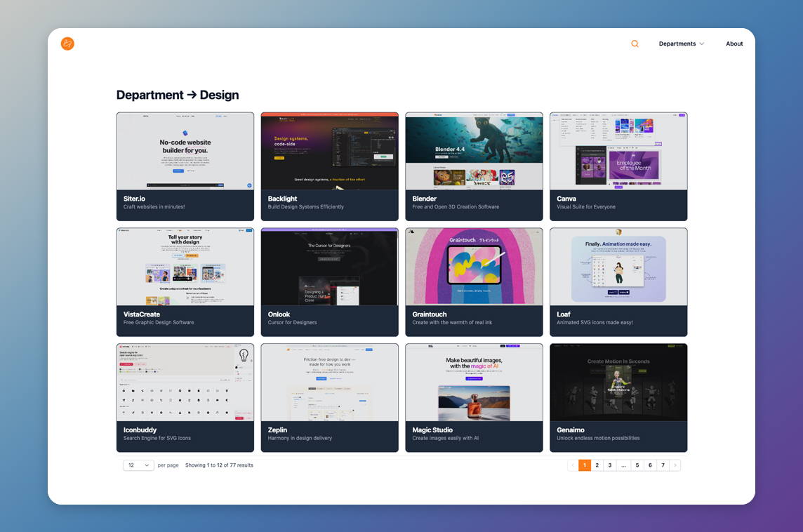Image resolution: width=803 pixels, height=532 pixels.
Task: Open the Genaimo card thumbnail
Action: [x=618, y=383]
